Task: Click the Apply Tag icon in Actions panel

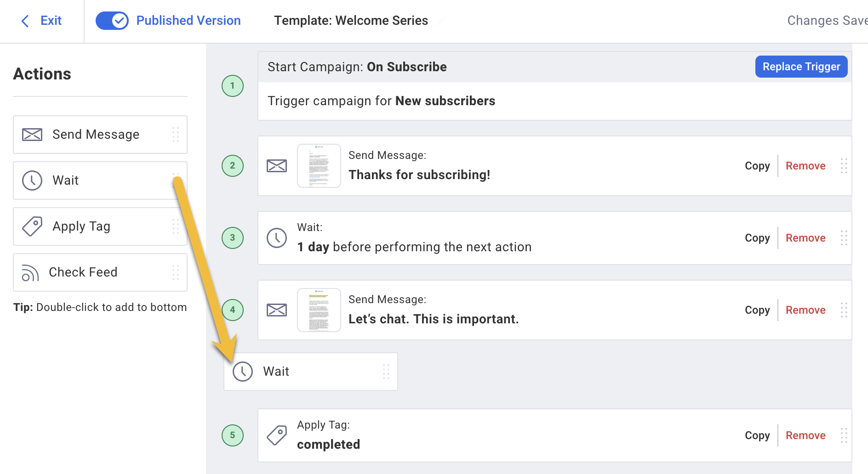Action: coord(32,226)
